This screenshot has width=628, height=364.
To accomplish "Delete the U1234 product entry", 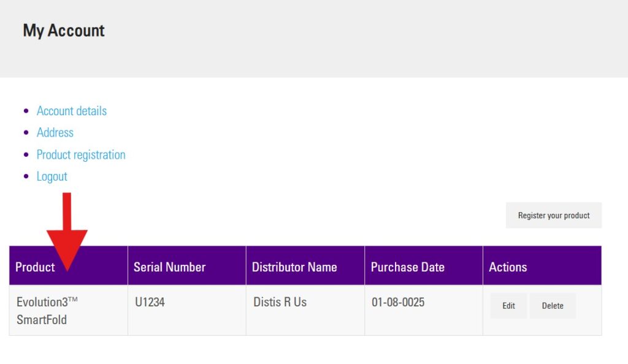I will coord(552,306).
